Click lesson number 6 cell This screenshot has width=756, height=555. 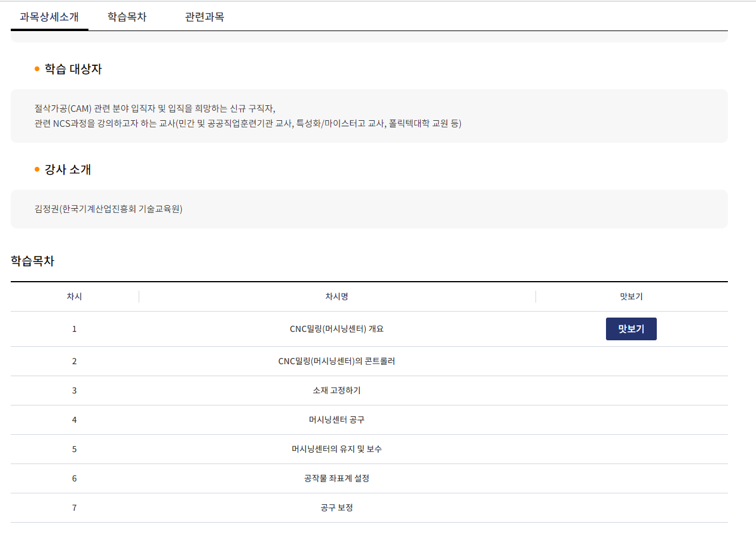(x=74, y=478)
